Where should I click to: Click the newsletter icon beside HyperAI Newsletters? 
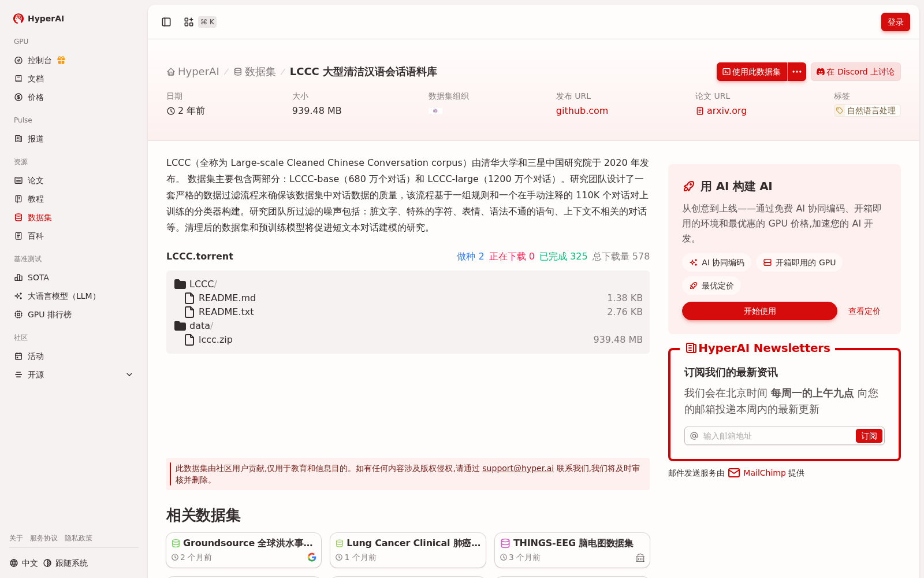pos(691,348)
